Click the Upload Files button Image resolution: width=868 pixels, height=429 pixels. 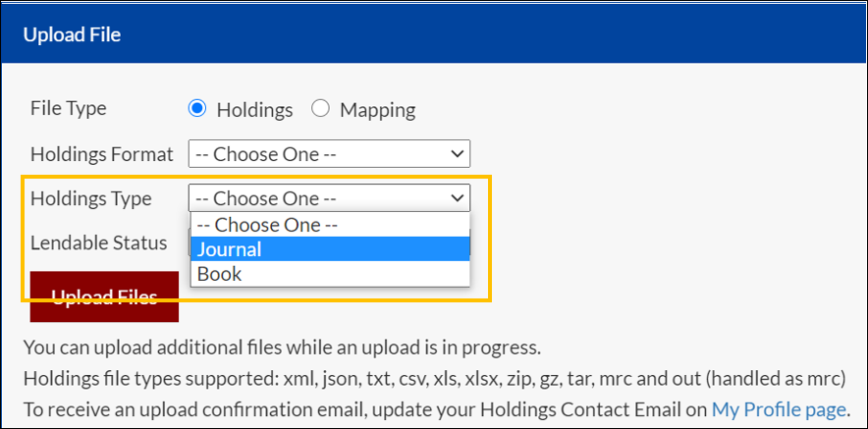(x=104, y=296)
